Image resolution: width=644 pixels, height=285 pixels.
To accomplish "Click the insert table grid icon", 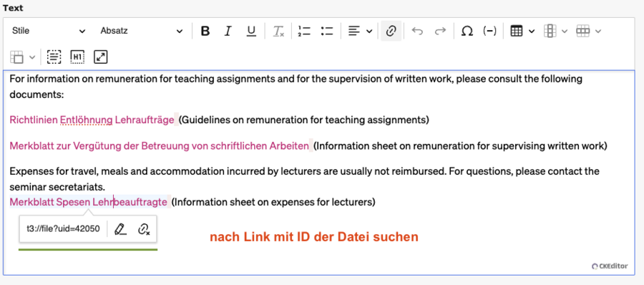I will point(517,31).
